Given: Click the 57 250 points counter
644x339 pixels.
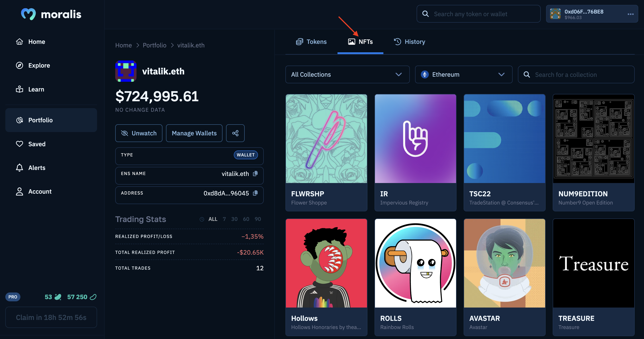Looking at the screenshot, I should coord(82,297).
